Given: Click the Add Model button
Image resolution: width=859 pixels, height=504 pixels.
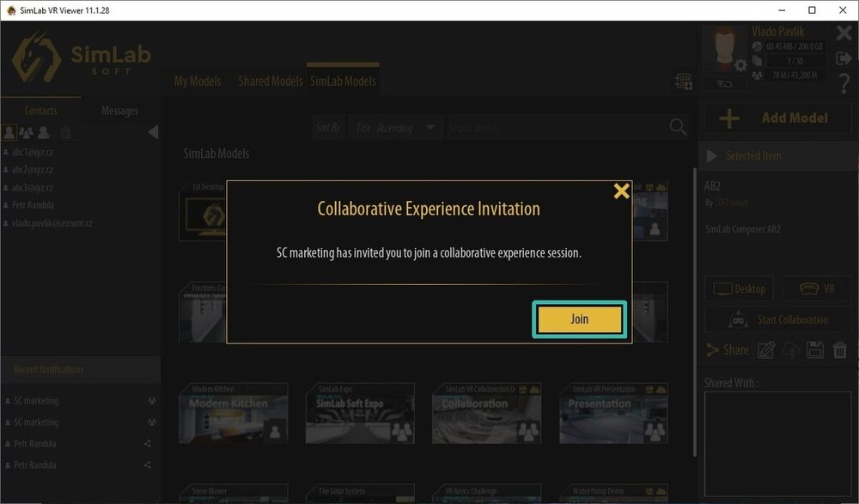Looking at the screenshot, I should pos(776,118).
